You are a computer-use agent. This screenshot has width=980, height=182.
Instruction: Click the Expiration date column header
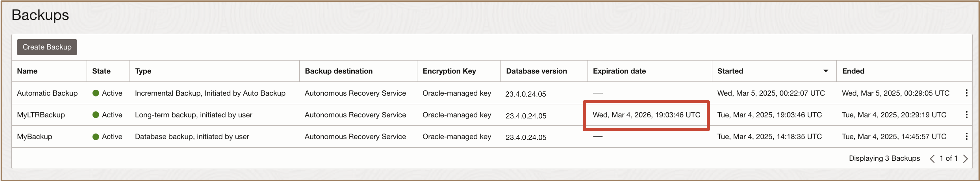click(619, 71)
